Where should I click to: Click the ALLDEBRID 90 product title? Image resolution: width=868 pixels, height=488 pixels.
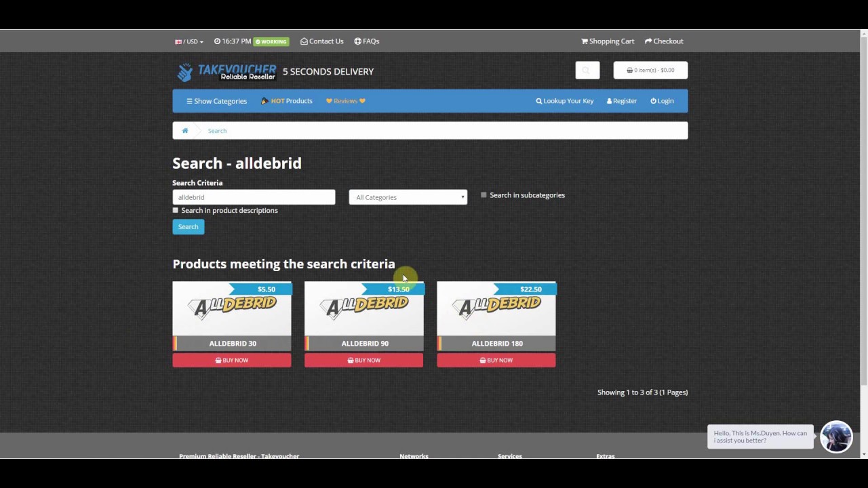(x=365, y=344)
